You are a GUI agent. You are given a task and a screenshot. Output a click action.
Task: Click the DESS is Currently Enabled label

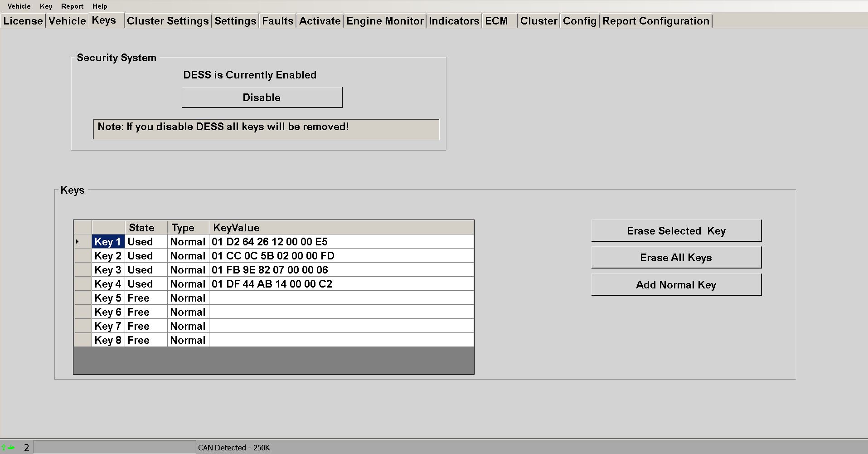coord(250,75)
